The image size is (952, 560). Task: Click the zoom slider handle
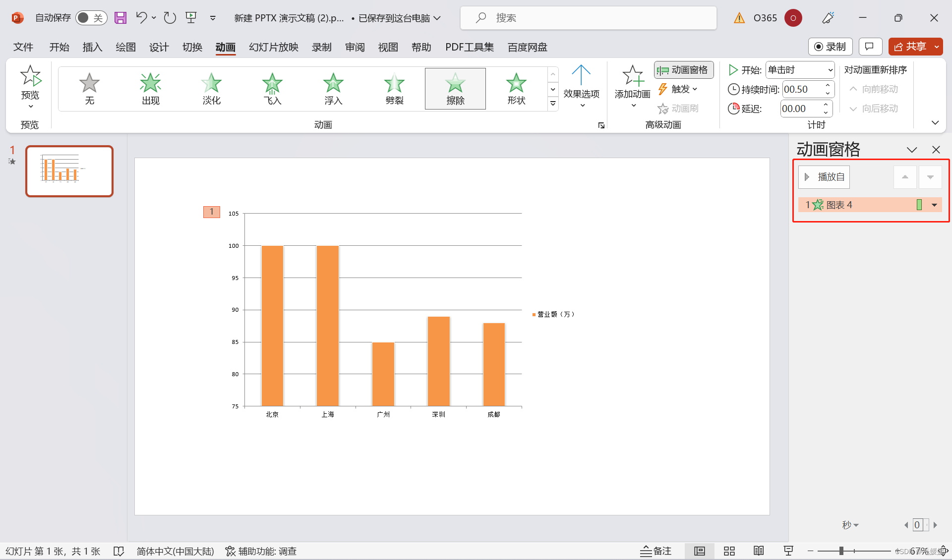[841, 551]
